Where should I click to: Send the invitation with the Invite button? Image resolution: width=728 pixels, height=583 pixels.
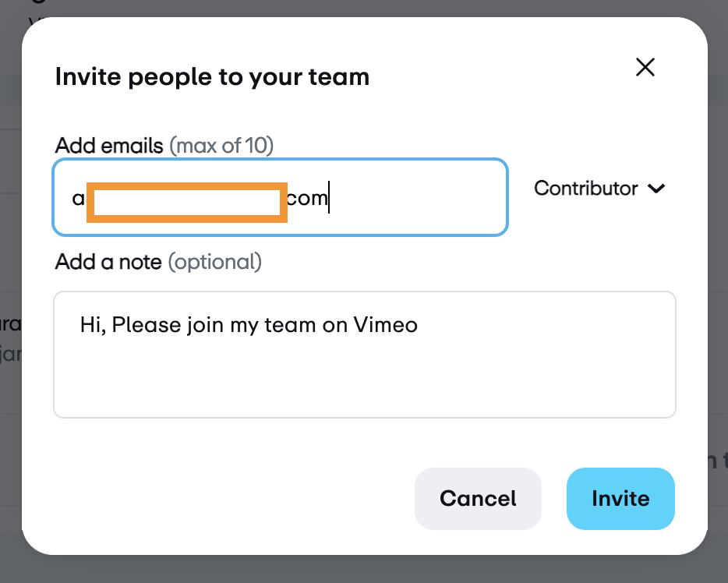[620, 499]
